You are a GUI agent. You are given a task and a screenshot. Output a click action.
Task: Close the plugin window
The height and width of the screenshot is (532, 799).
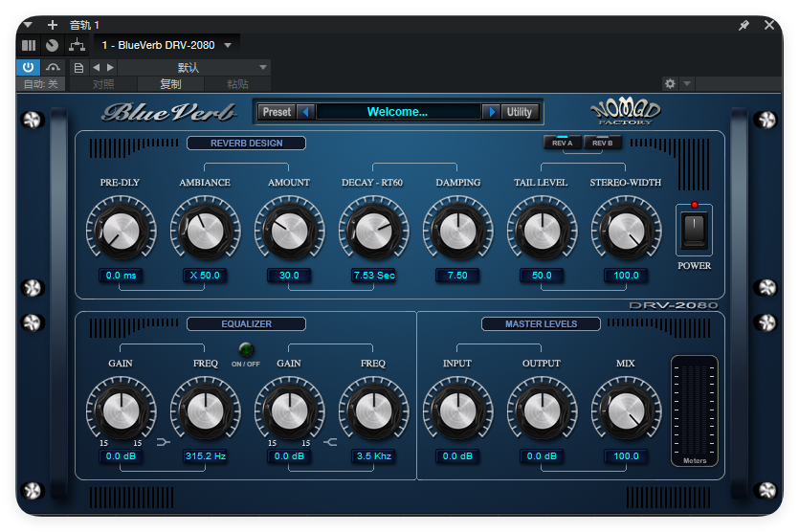click(769, 25)
